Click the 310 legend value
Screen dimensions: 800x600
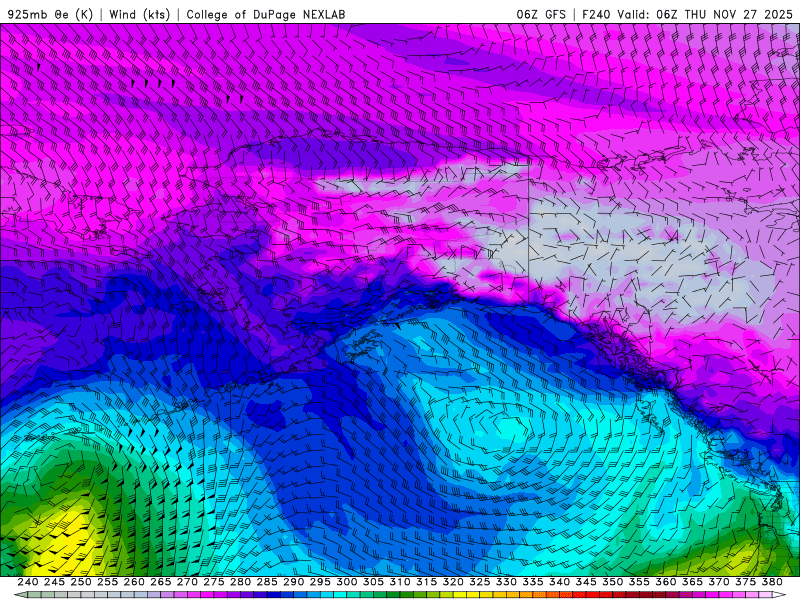[399, 582]
